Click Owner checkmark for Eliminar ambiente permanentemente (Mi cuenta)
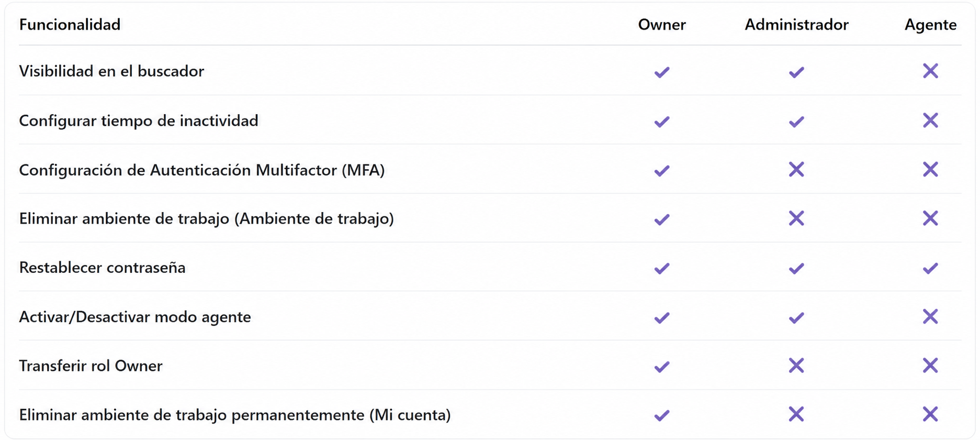The width and height of the screenshot is (980, 440). [662, 415]
